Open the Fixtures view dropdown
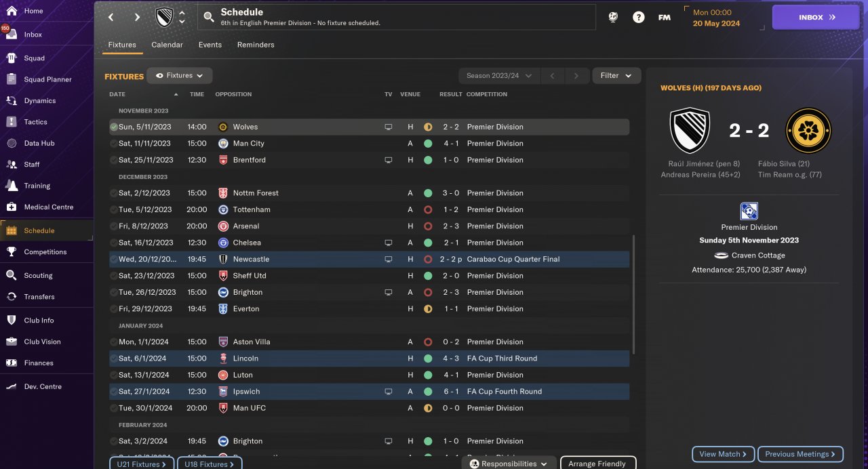The image size is (868, 469). pos(180,76)
